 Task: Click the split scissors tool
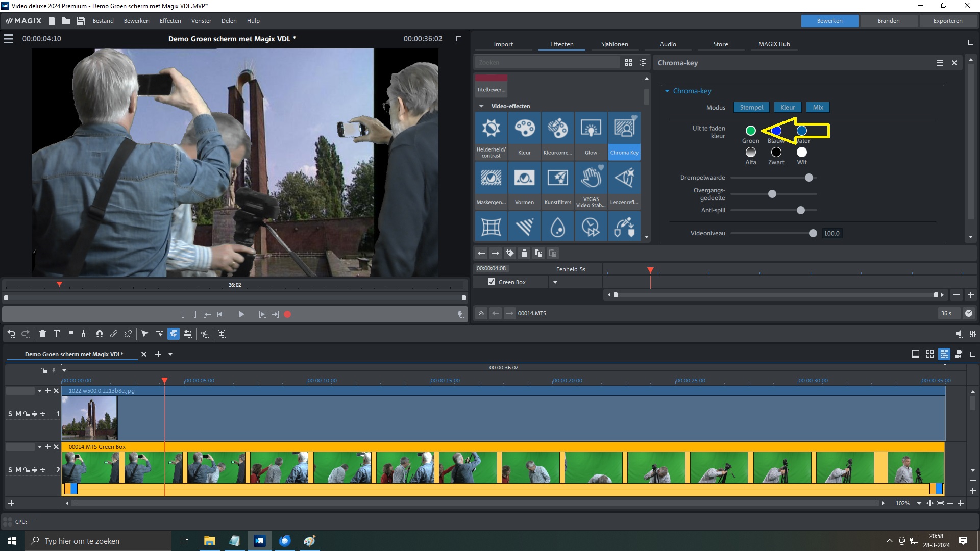click(x=205, y=334)
